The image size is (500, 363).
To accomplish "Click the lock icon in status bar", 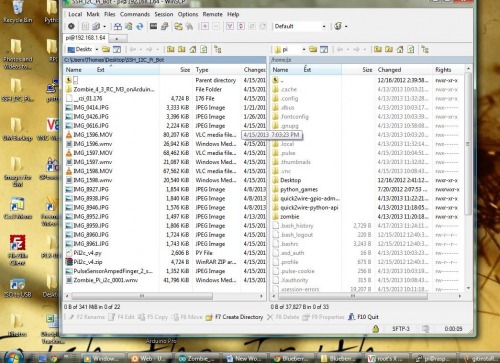I will 376,329.
